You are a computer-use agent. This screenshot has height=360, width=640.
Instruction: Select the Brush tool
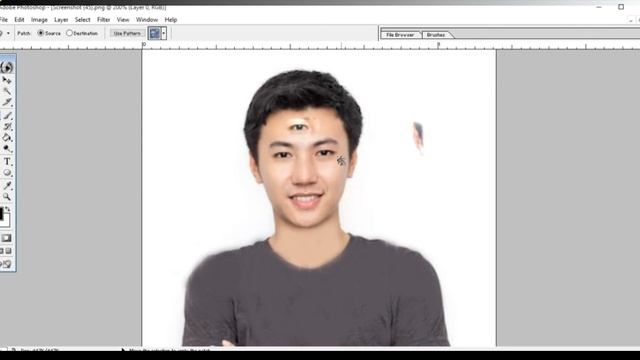(x=7, y=116)
